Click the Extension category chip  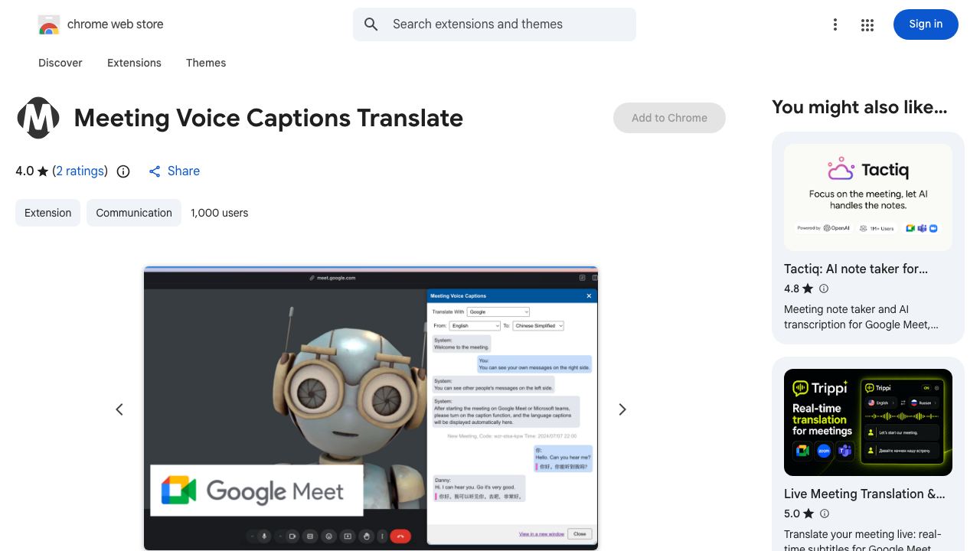pos(47,213)
